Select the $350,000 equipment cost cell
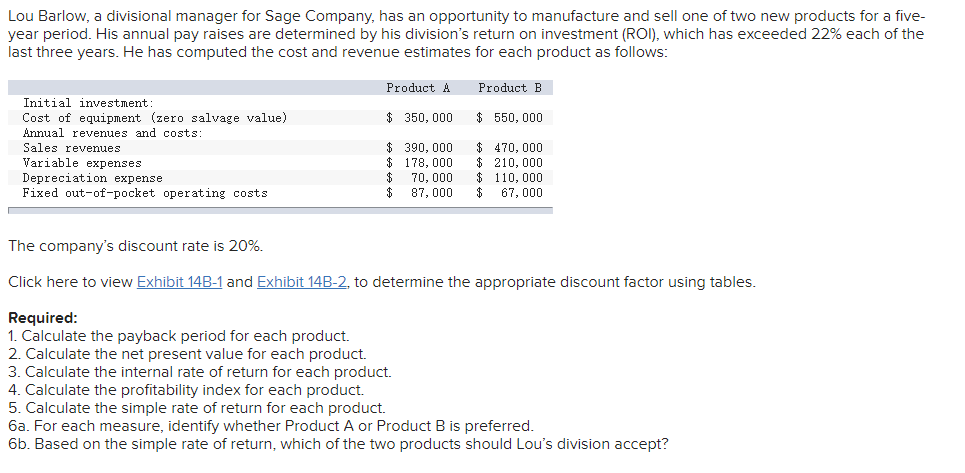 pyautogui.click(x=419, y=117)
